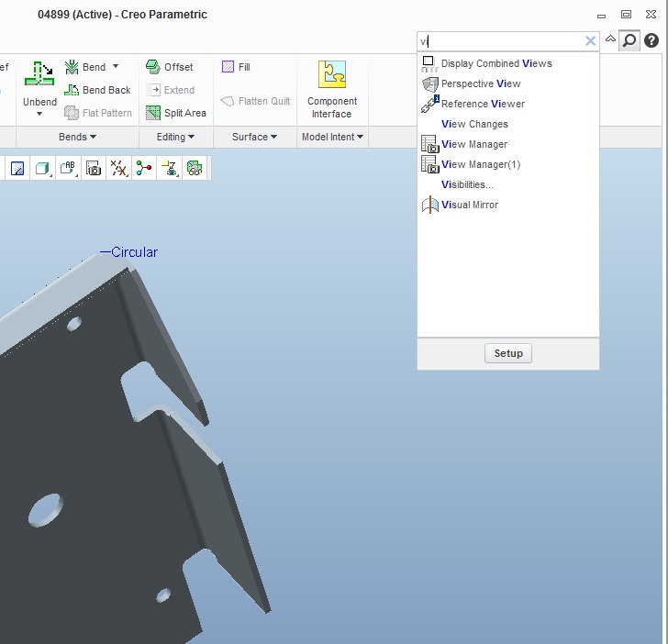The image size is (668, 644).
Task: Click the Extend tool
Action: click(x=170, y=90)
